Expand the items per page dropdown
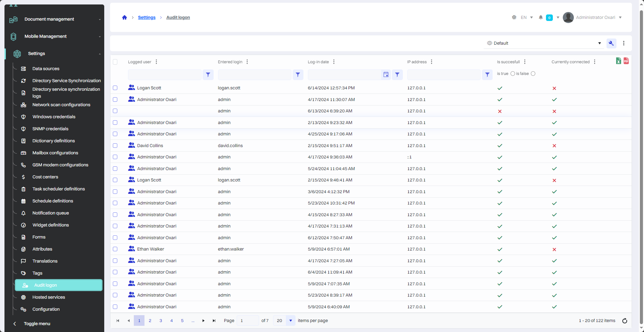The image size is (644, 332). coord(291,321)
